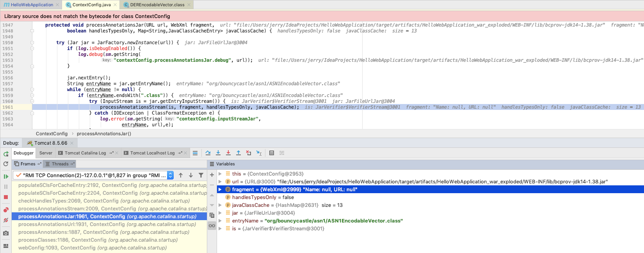Click the Remove Watch minus icon
The height and width of the screenshot is (253, 644).
212,185
